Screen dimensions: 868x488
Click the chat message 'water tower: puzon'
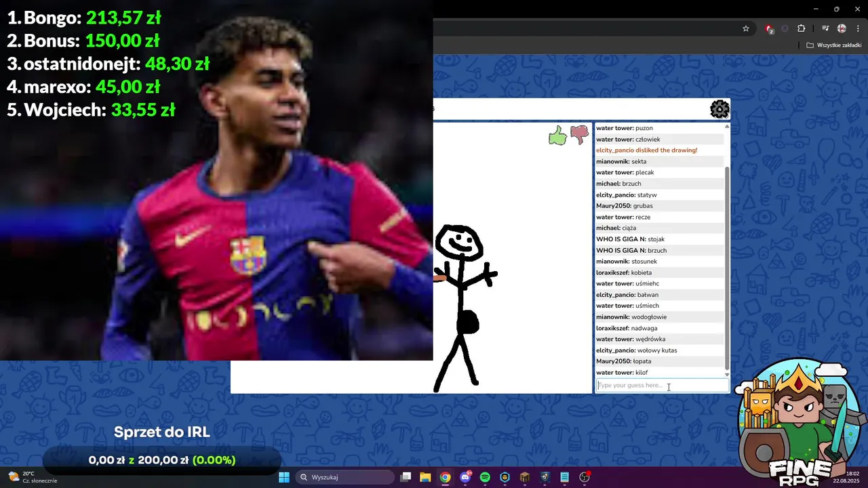(624, 128)
